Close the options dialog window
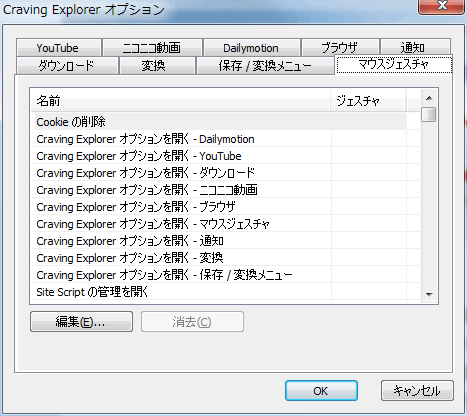Image resolution: width=467 pixels, height=416 pixels. (441, 6)
